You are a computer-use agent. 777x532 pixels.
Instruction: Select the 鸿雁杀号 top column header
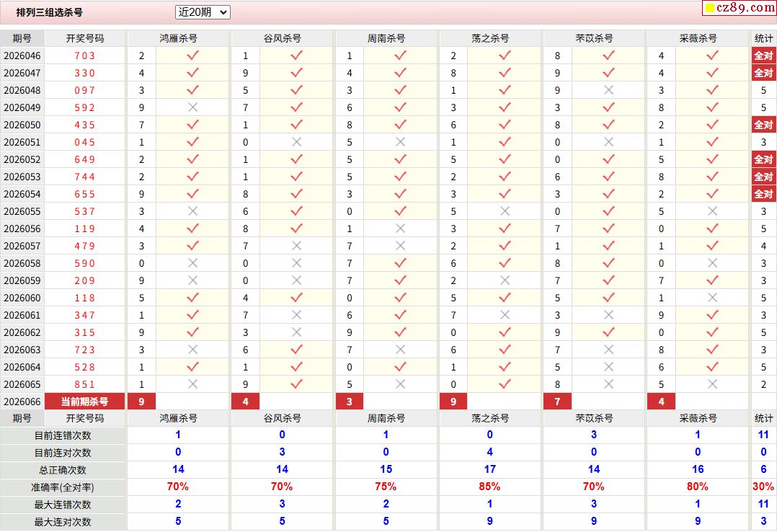point(178,38)
